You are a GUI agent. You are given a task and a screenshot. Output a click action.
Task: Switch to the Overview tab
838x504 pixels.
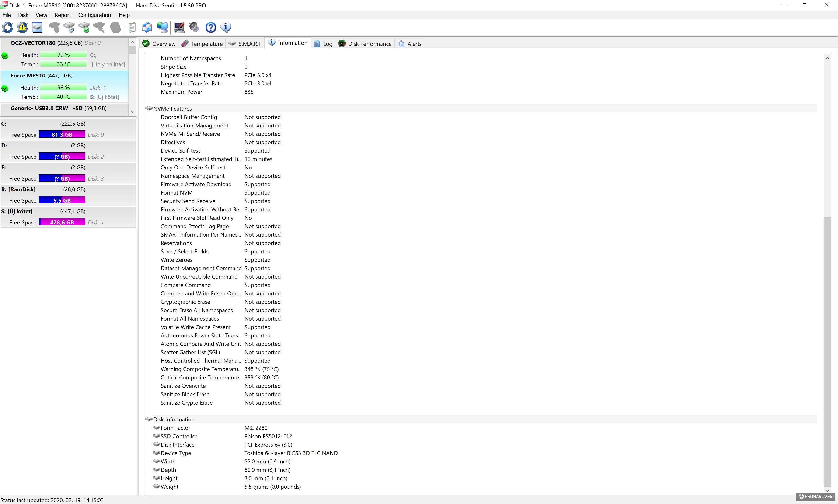(x=159, y=43)
